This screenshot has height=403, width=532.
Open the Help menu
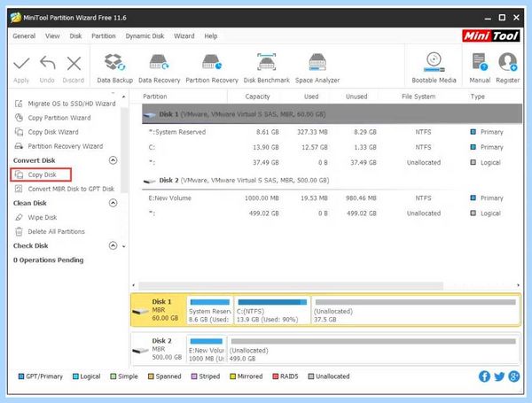pyautogui.click(x=211, y=36)
